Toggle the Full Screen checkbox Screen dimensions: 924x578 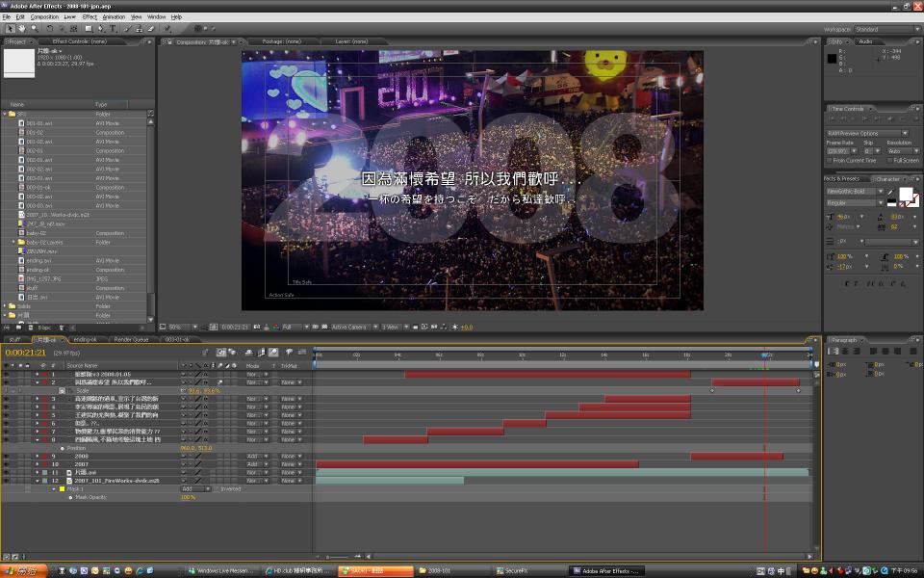[x=889, y=160]
